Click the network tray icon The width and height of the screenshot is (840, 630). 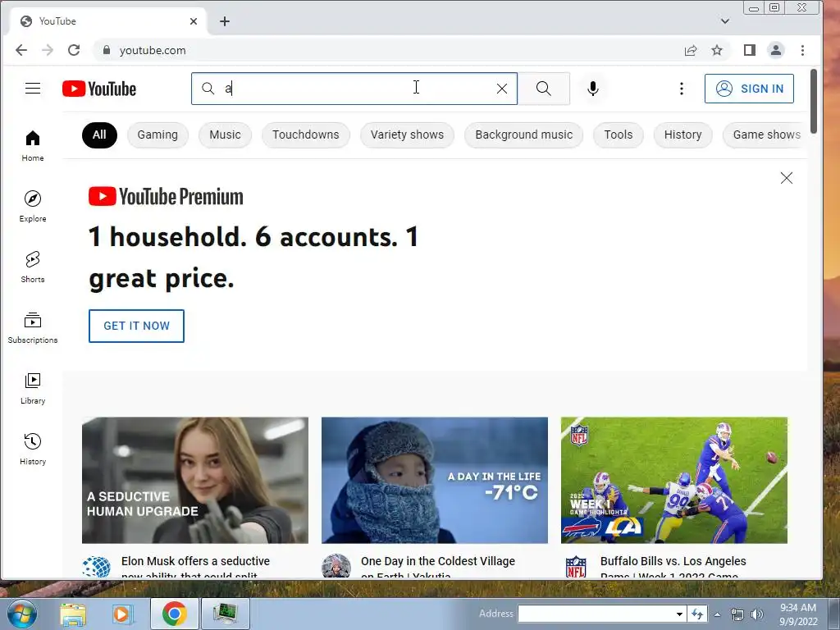pyautogui.click(x=737, y=614)
